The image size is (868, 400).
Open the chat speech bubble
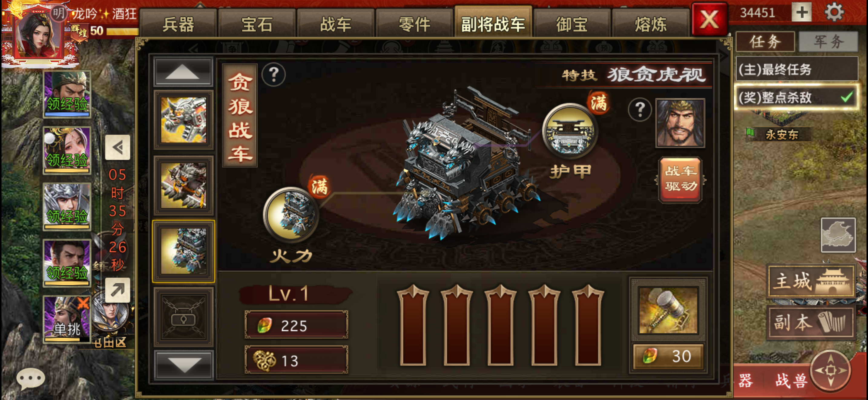pyautogui.click(x=30, y=379)
